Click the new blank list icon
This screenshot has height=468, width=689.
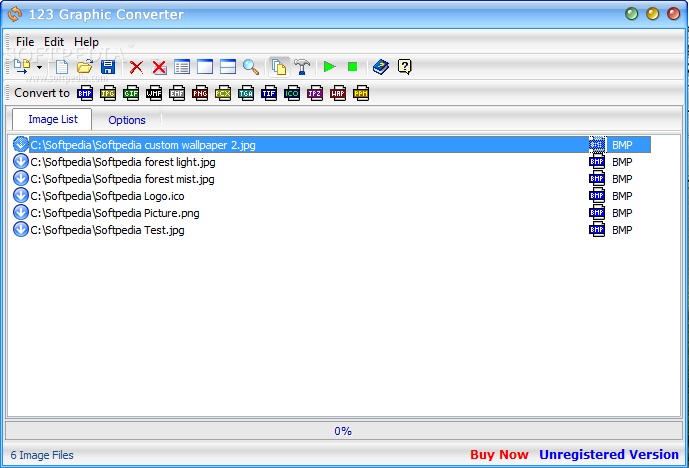coord(62,67)
